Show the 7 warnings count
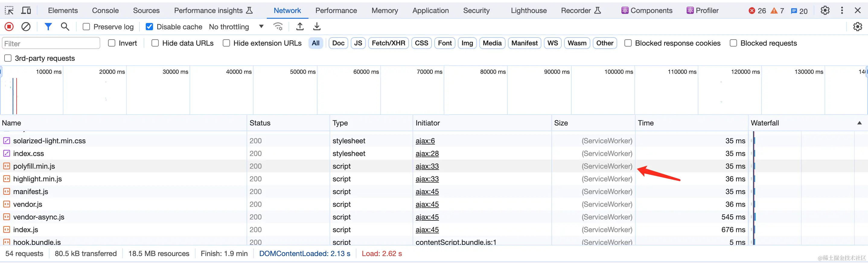Viewport: 868px width, 263px height. pyautogui.click(x=777, y=11)
